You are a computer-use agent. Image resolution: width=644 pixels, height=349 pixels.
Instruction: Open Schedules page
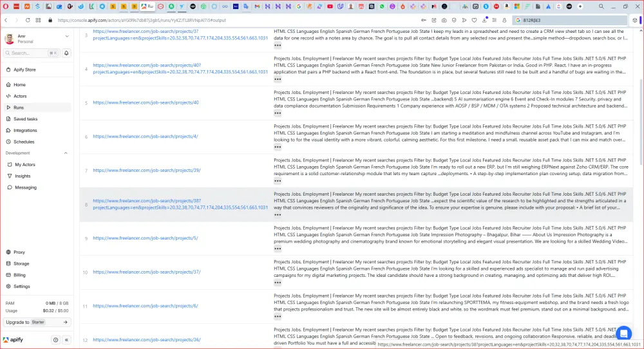[x=24, y=142]
